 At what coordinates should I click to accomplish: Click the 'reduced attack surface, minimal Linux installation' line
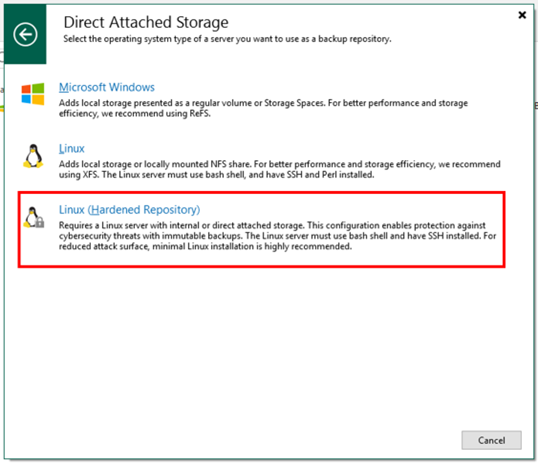click(x=205, y=246)
